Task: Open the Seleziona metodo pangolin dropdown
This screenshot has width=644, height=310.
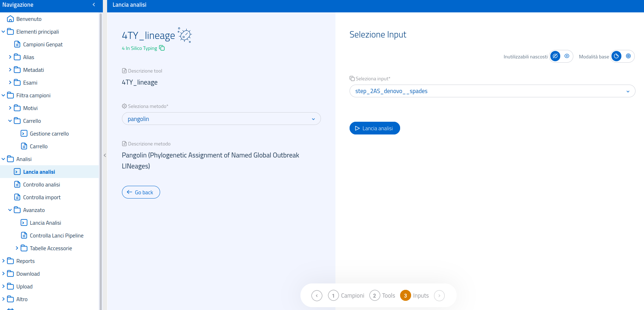Action: tap(221, 119)
